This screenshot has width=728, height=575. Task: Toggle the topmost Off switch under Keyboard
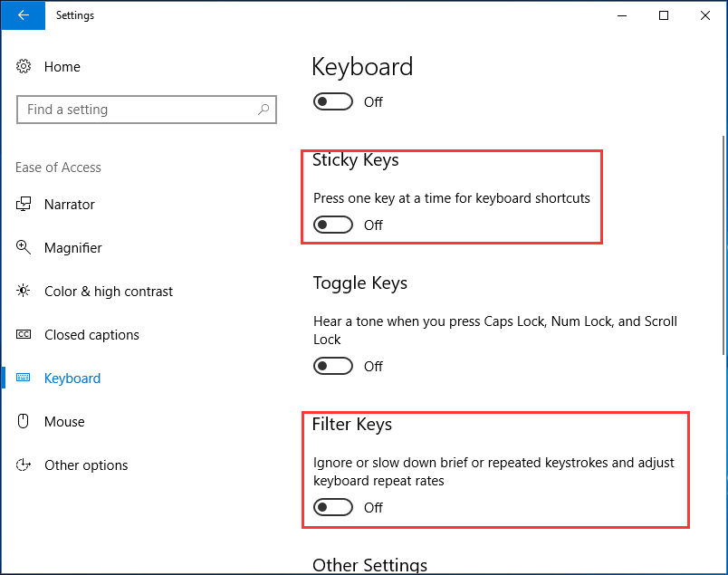pos(333,101)
